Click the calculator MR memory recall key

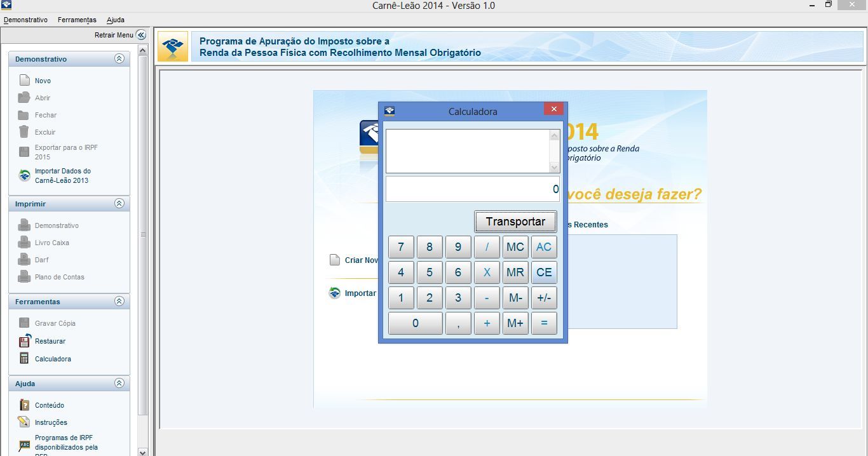pos(515,272)
